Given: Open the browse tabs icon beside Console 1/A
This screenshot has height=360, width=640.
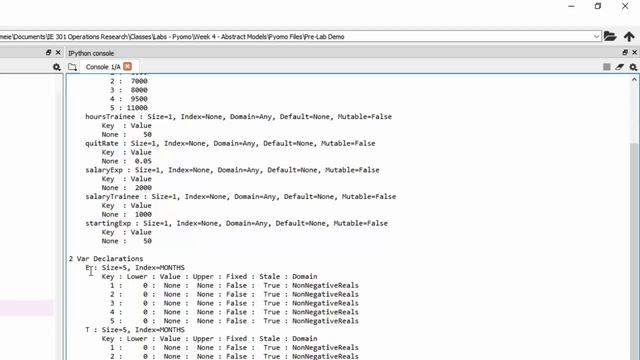Looking at the screenshot, I should (72, 67).
